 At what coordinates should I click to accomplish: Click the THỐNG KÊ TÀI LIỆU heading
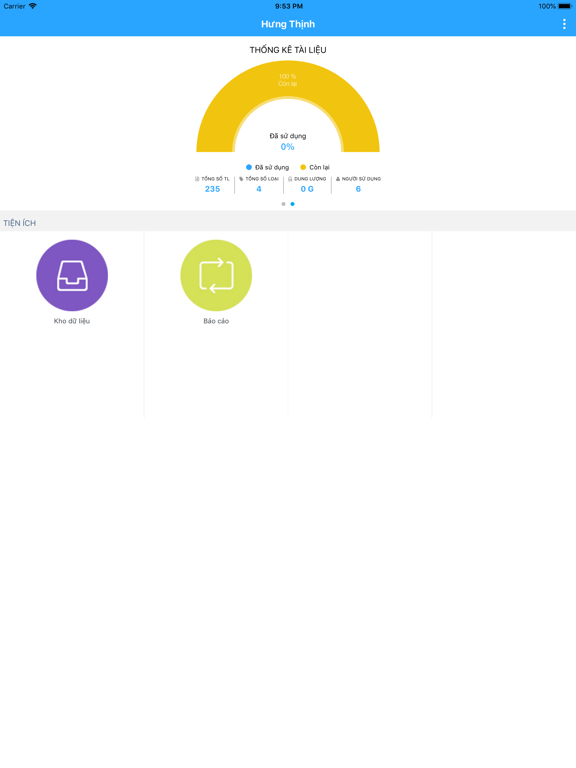point(288,50)
